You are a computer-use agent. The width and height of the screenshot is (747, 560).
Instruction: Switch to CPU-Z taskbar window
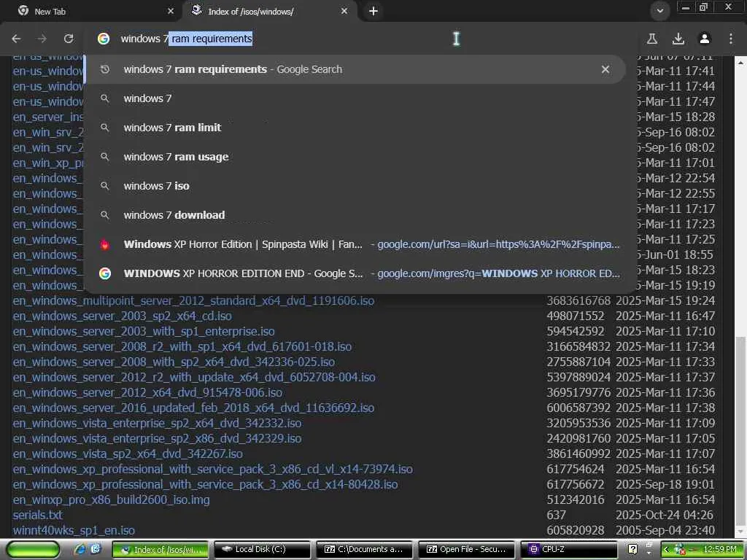pos(569,550)
